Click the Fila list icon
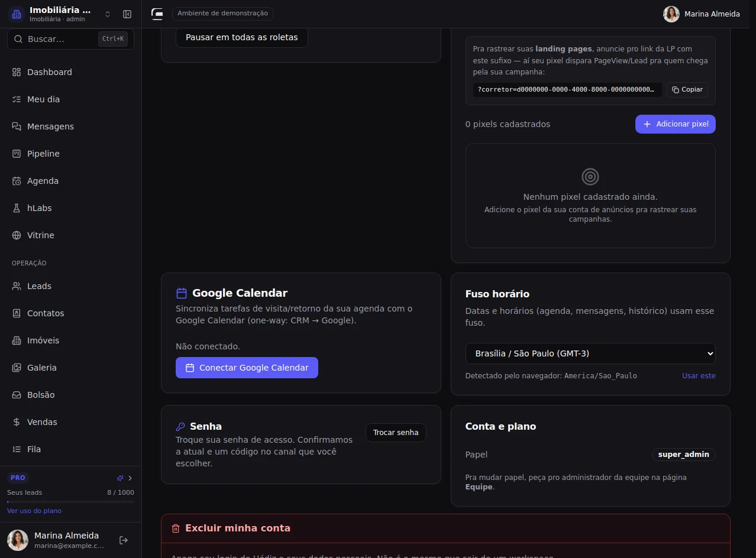 (17, 449)
